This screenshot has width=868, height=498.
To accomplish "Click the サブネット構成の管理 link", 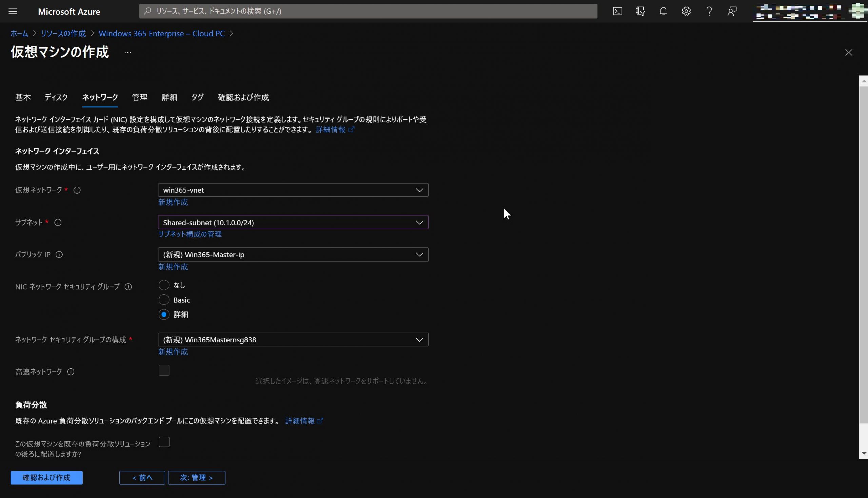I will (x=190, y=234).
